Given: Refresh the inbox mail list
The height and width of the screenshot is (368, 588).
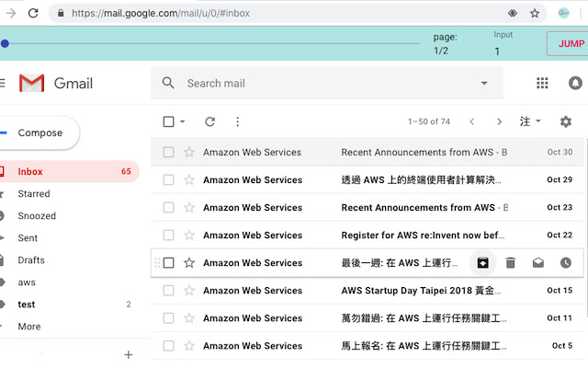Looking at the screenshot, I should click(210, 121).
